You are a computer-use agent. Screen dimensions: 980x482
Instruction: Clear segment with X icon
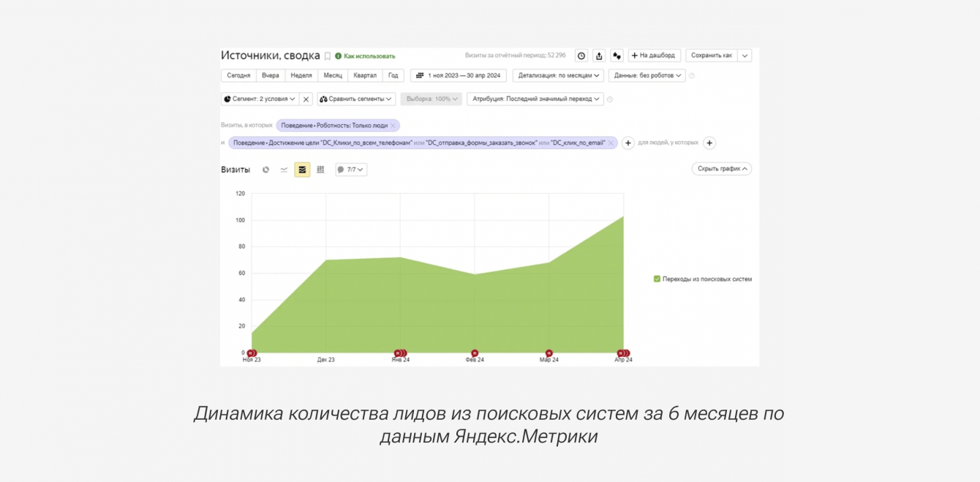point(306,99)
